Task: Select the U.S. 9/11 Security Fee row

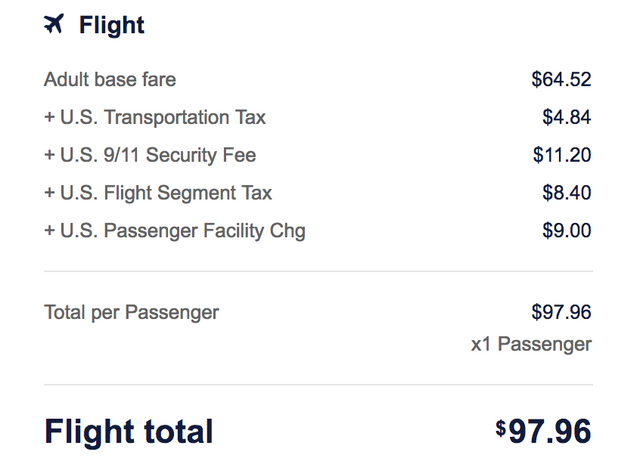Action: 150,155
